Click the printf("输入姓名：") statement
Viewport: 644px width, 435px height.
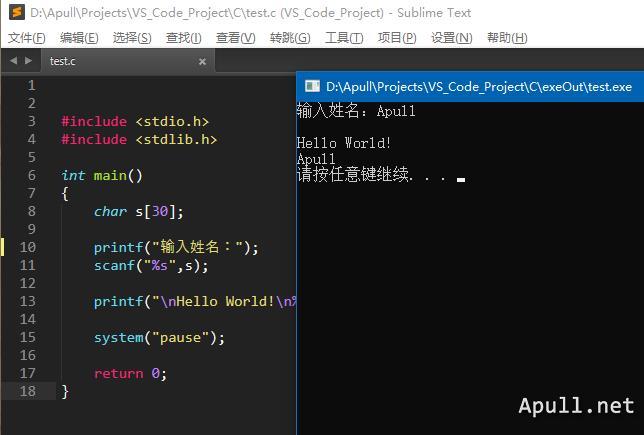(x=176, y=247)
